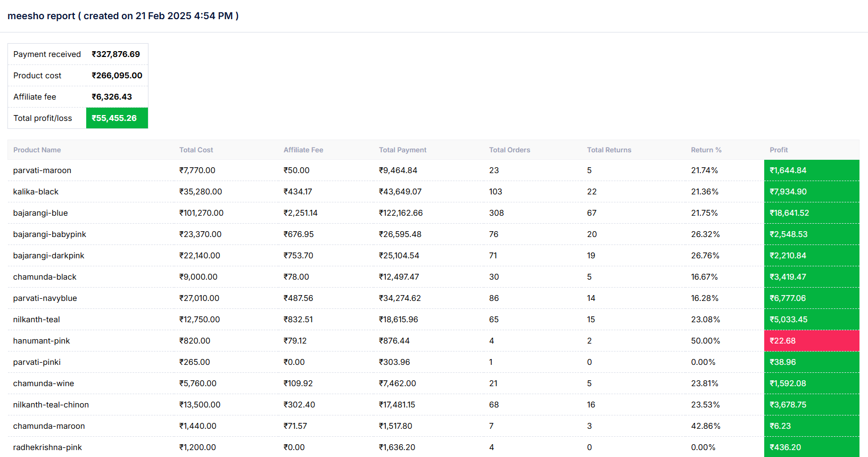
Task: Click profit cell ₹2,210.84
Action: [812, 256]
